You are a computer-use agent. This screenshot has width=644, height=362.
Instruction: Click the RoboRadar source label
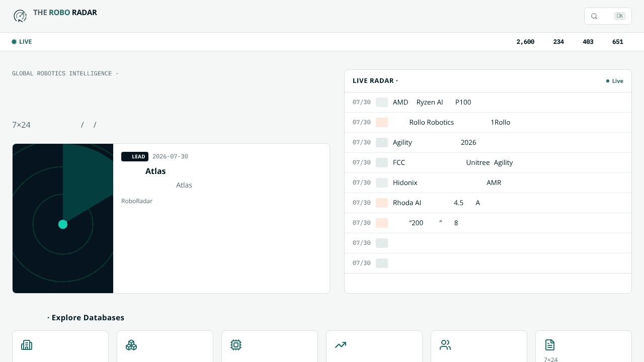[x=137, y=201]
